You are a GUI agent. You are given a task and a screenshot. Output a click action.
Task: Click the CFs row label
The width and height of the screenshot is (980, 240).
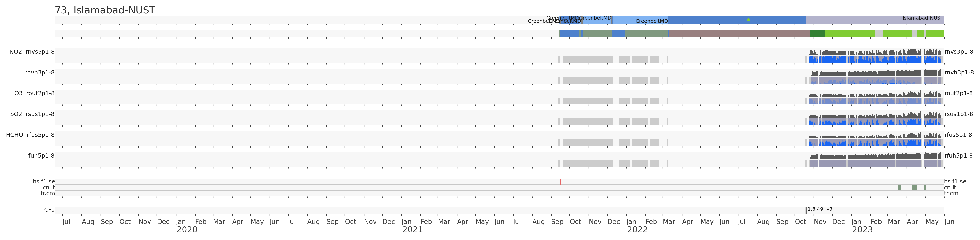pos(49,210)
